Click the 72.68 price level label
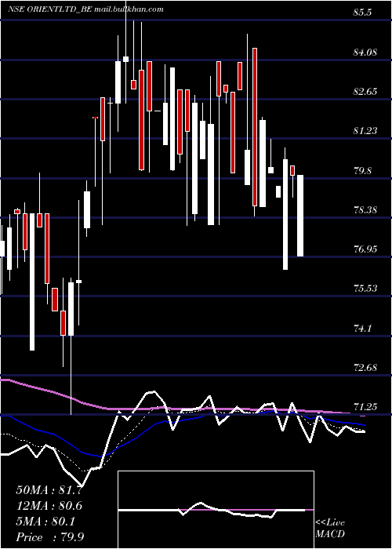The height and width of the screenshot is (549, 392). [x=365, y=367]
